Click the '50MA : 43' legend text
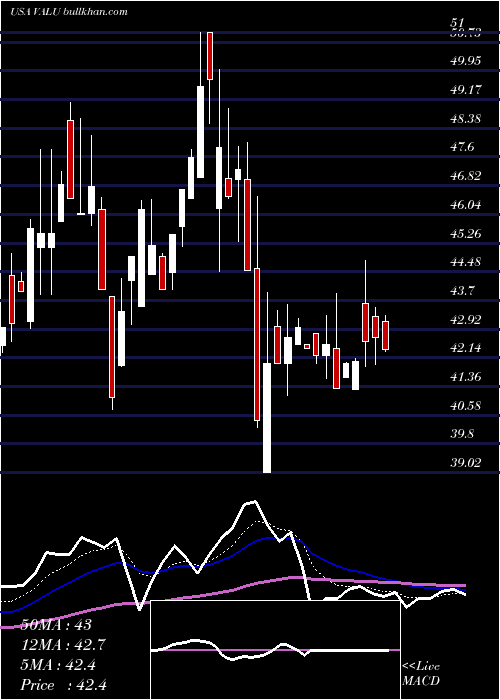Viewport: 500px width, 700px height. [56, 625]
